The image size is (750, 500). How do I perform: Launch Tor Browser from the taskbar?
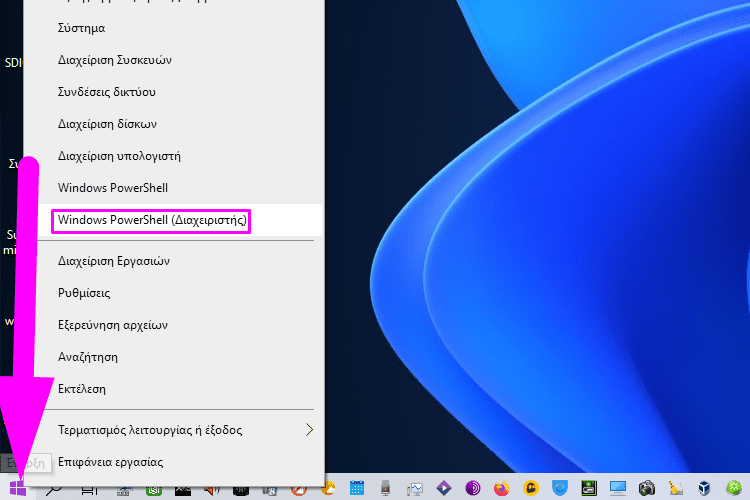[473, 488]
